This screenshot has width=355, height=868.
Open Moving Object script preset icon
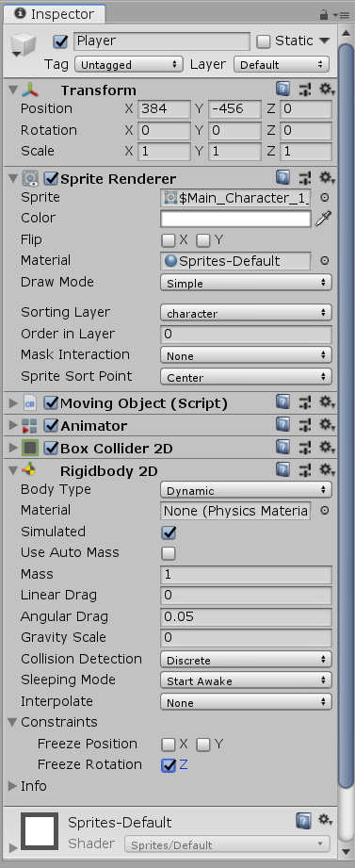click(305, 403)
